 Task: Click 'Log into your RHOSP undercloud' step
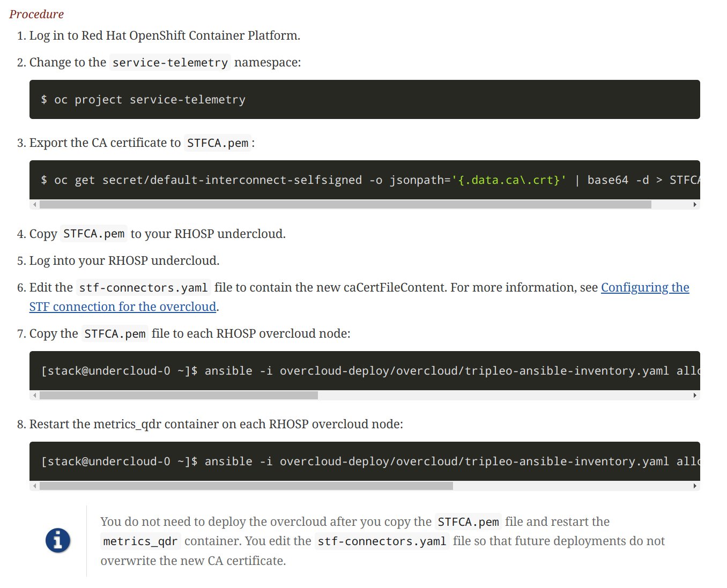124,261
